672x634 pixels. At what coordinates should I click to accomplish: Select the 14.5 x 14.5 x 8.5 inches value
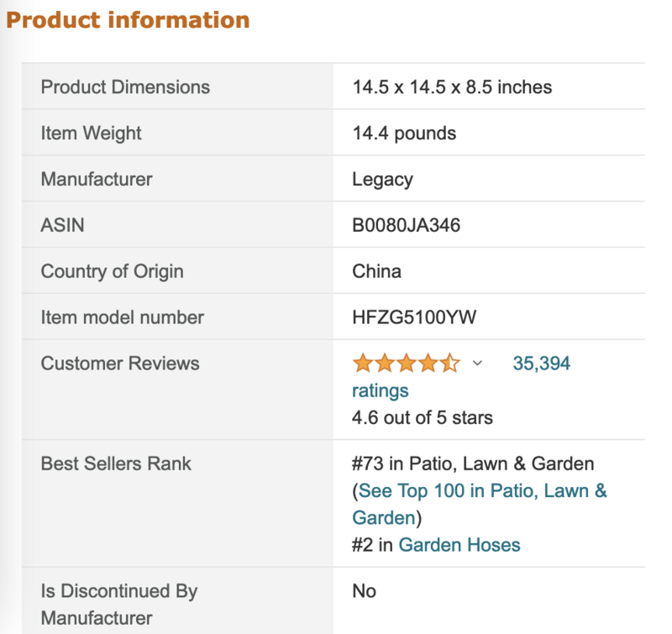tap(452, 86)
